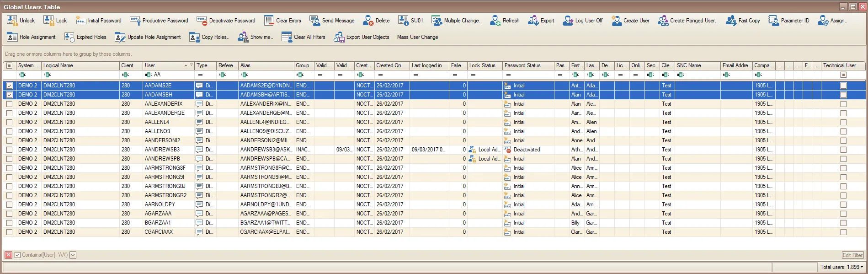Open Logical Name filter condition selector
Viewport: 868px width, 274px height.
pos(47,75)
